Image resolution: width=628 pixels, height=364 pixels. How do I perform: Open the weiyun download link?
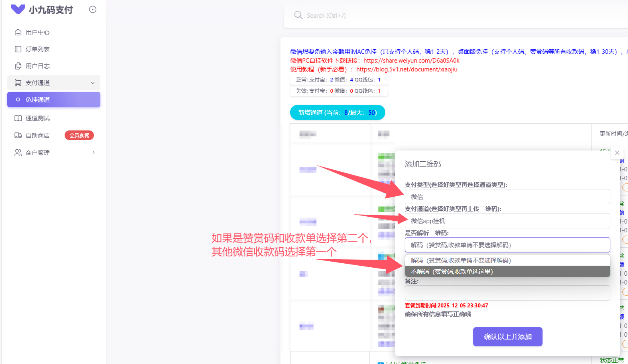point(411,61)
